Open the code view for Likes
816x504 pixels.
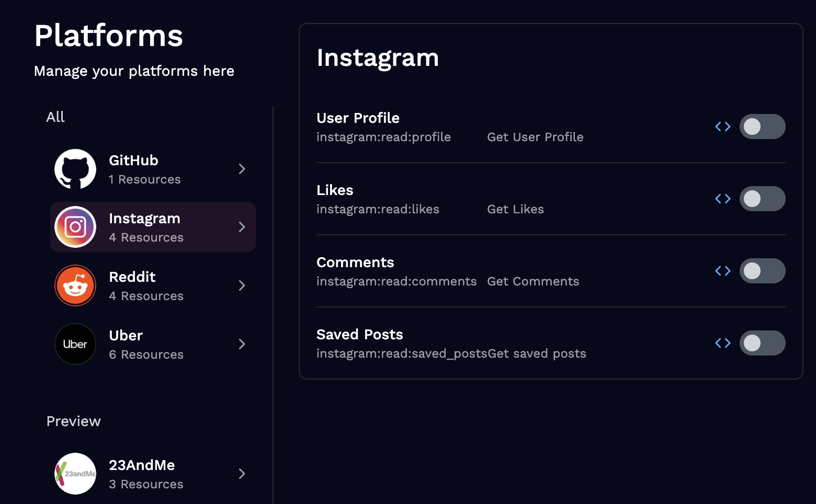click(723, 198)
